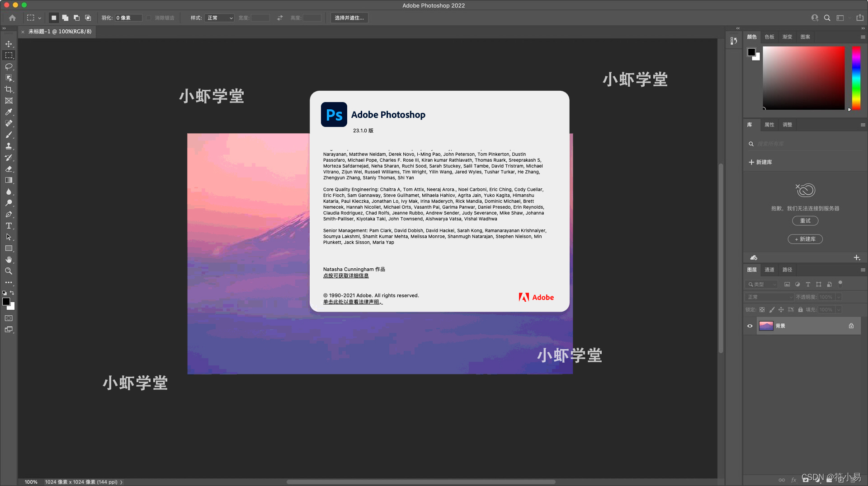Click the library search field
Screen dimensions: 868x486
(x=805, y=144)
